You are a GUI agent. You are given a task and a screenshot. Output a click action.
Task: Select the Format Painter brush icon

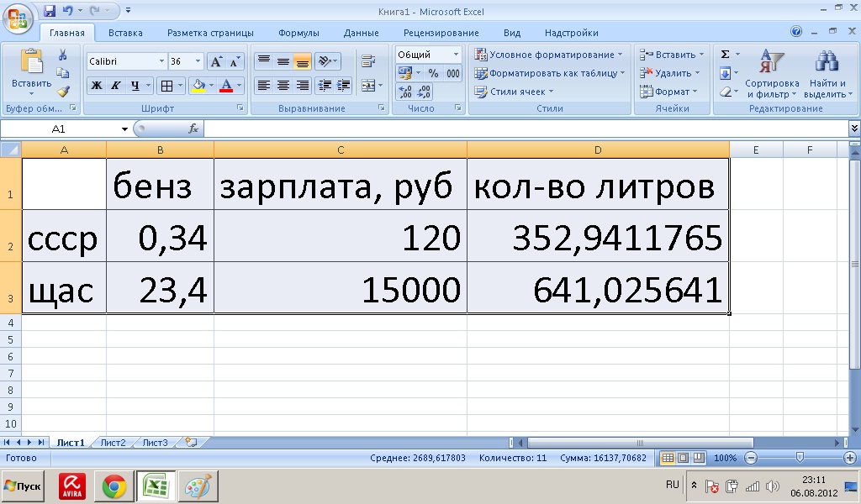63,91
